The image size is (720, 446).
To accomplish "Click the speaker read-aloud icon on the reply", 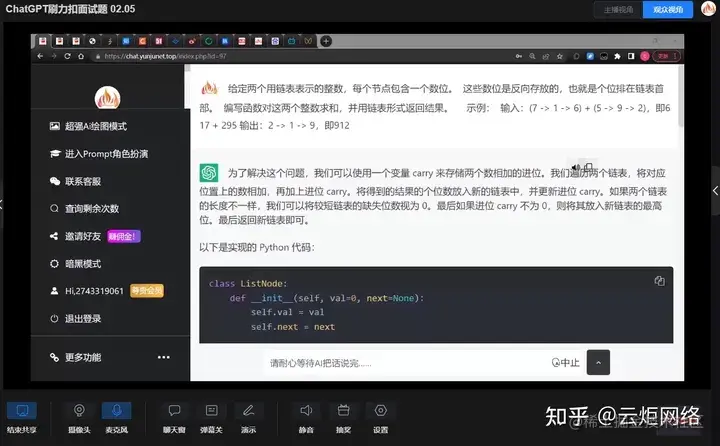I will pos(576,167).
